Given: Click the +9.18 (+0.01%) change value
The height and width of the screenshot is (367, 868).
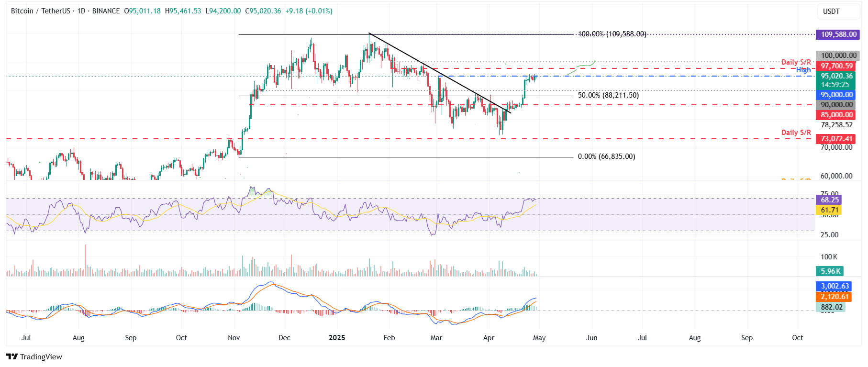Looking at the screenshot, I should point(309,11).
